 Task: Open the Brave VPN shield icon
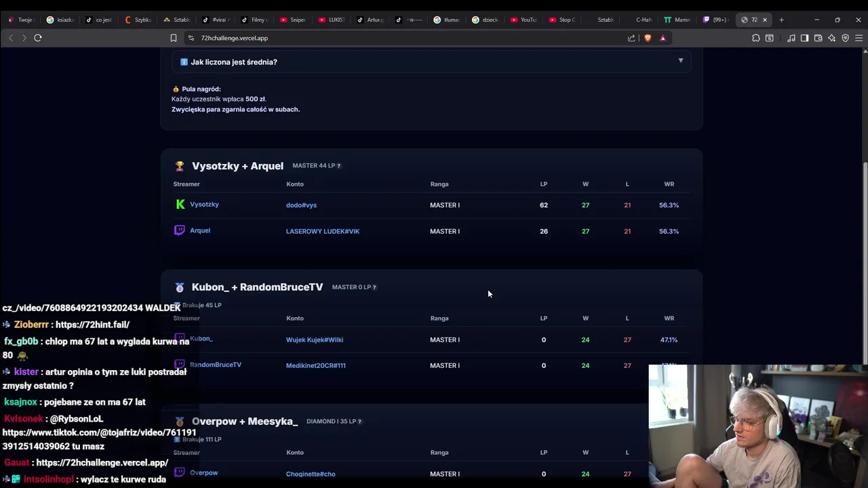(x=845, y=38)
